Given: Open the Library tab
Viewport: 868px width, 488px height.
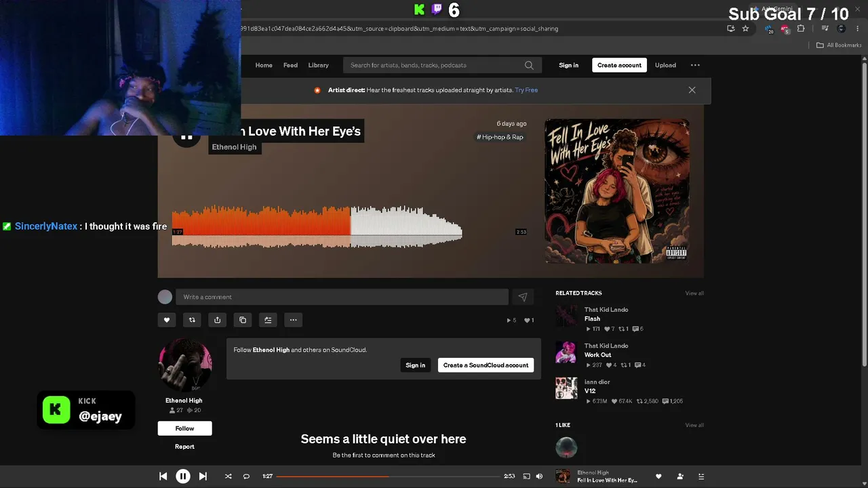Looking at the screenshot, I should 318,65.
